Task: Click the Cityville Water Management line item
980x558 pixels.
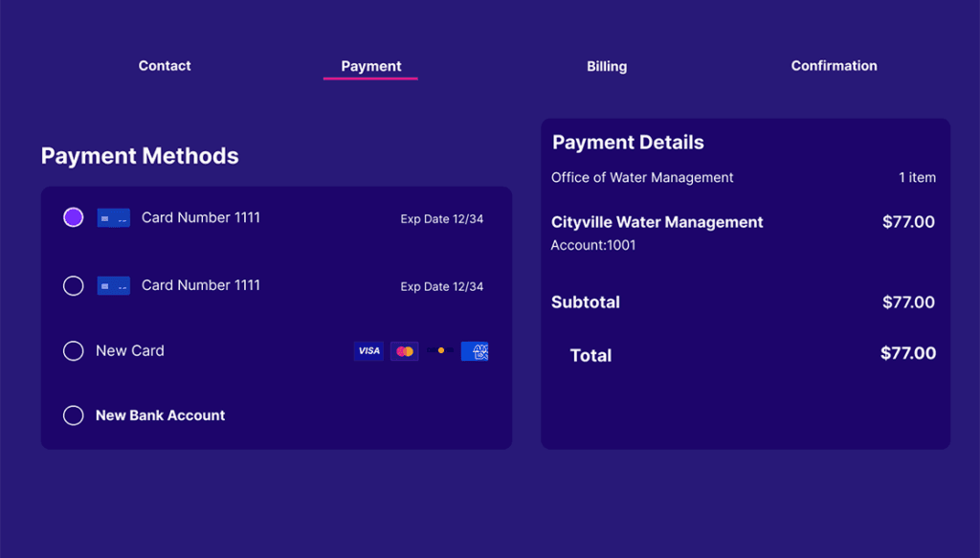Action: tap(657, 222)
